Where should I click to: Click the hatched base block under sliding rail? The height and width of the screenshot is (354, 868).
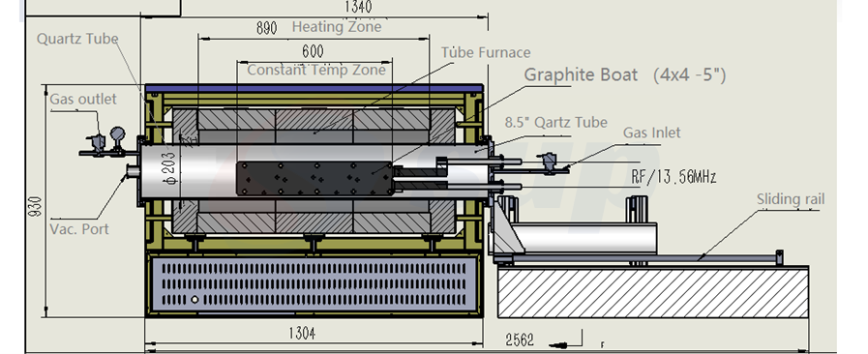coord(653,294)
